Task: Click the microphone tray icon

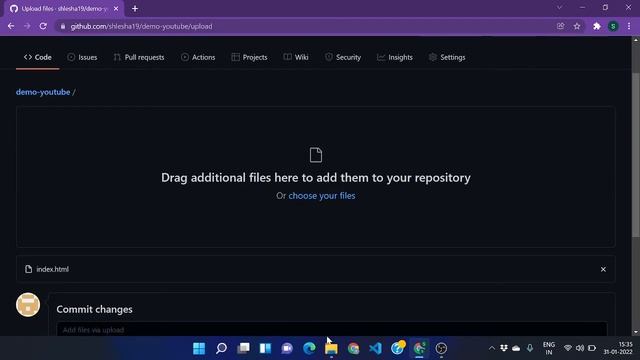Action: tap(530, 348)
